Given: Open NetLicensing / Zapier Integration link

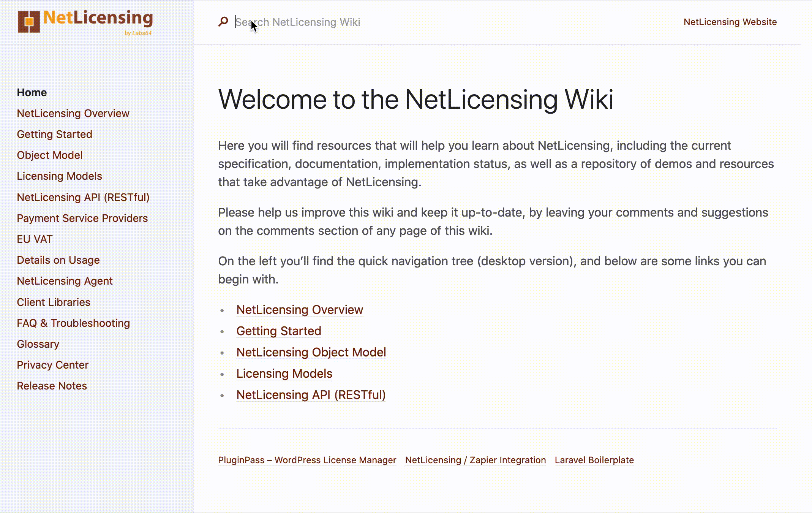Looking at the screenshot, I should coord(476,460).
